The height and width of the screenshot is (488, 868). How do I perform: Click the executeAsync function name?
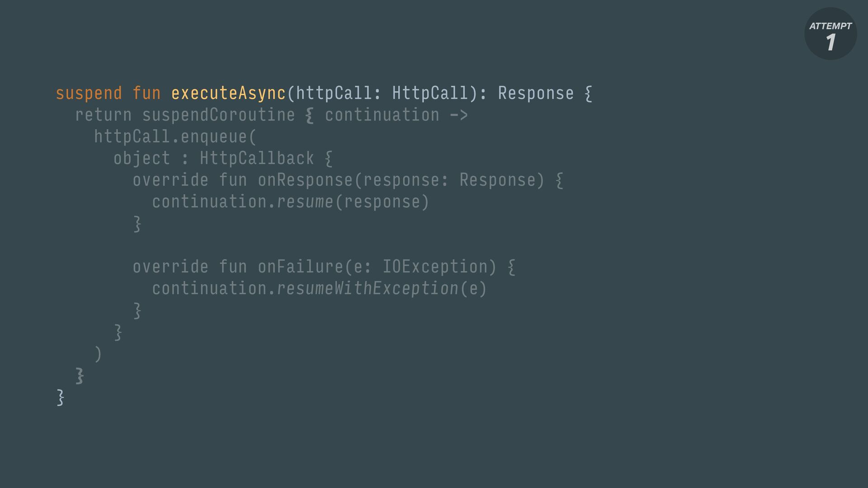click(228, 93)
